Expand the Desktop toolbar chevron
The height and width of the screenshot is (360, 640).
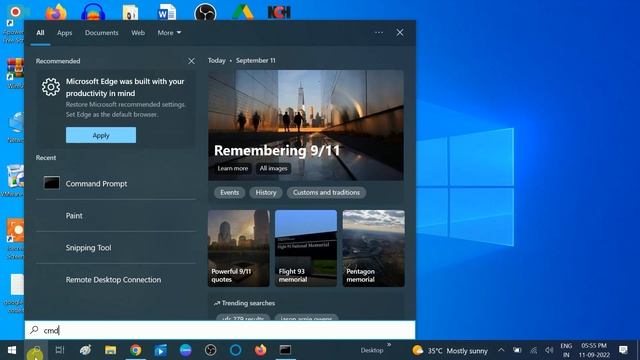(x=389, y=345)
